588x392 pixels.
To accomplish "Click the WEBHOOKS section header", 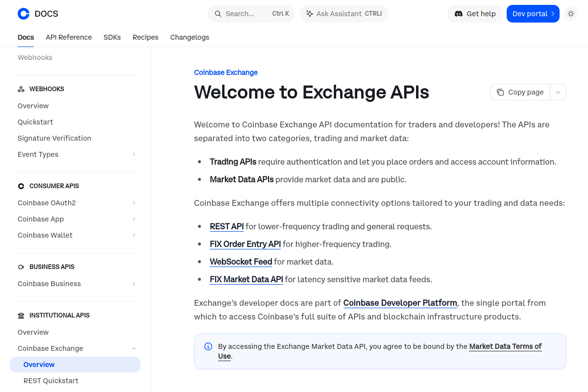I will pyautogui.click(x=47, y=89).
